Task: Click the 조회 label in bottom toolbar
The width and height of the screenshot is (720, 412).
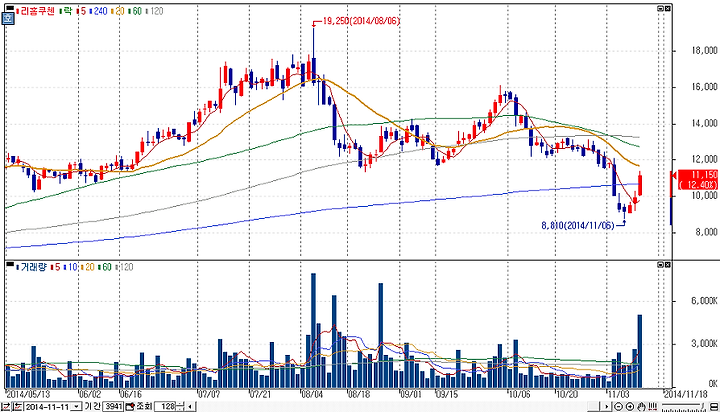Action: (144, 406)
